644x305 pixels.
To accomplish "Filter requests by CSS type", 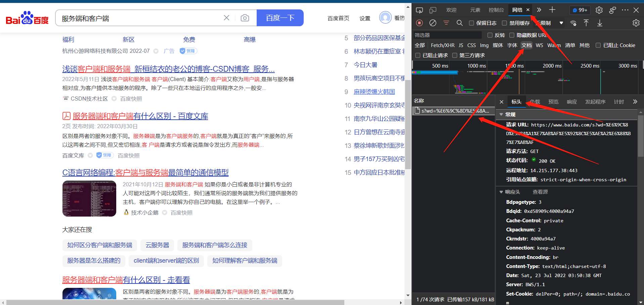I will [471, 45].
